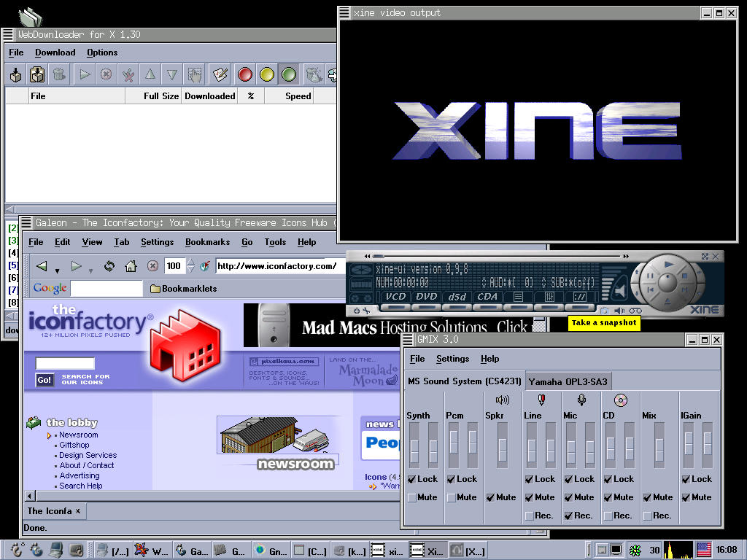Click the stop download X icon in WebDownloader
The width and height of the screenshot is (747, 560).
[107, 74]
